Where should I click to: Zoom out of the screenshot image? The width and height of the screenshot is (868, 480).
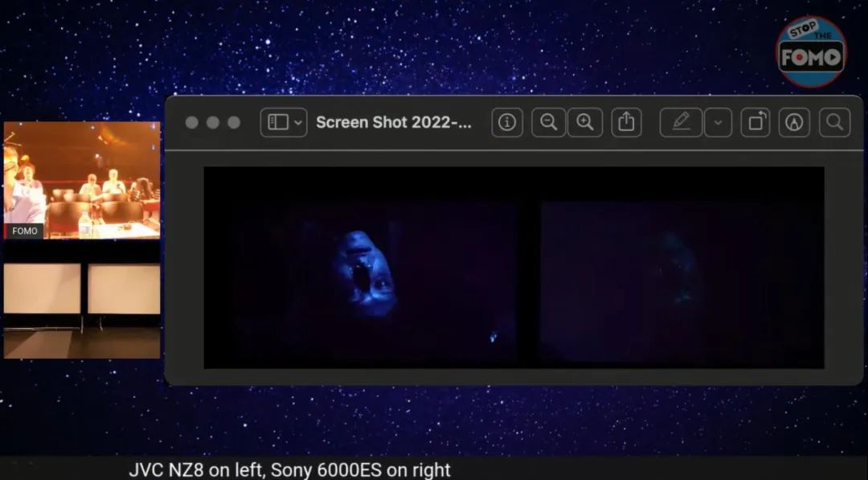tap(549, 122)
